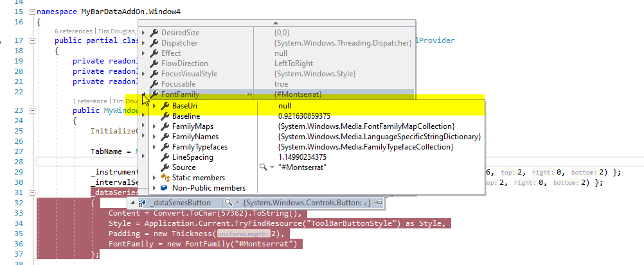Expand the BaseUri node
The image size is (644, 265).
154,106
